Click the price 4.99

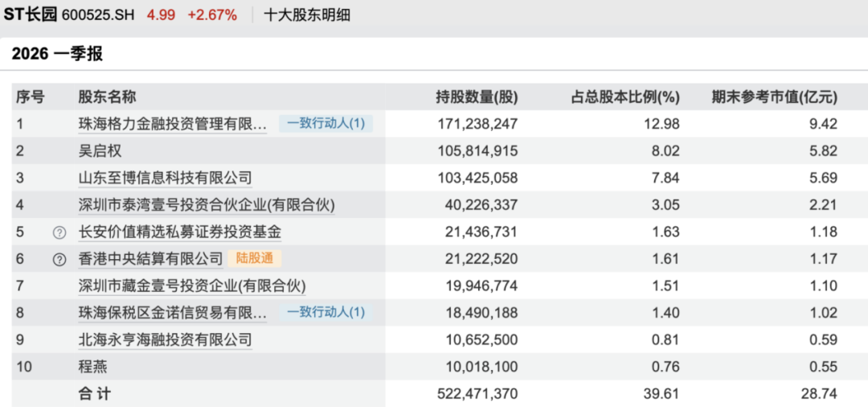tap(161, 15)
